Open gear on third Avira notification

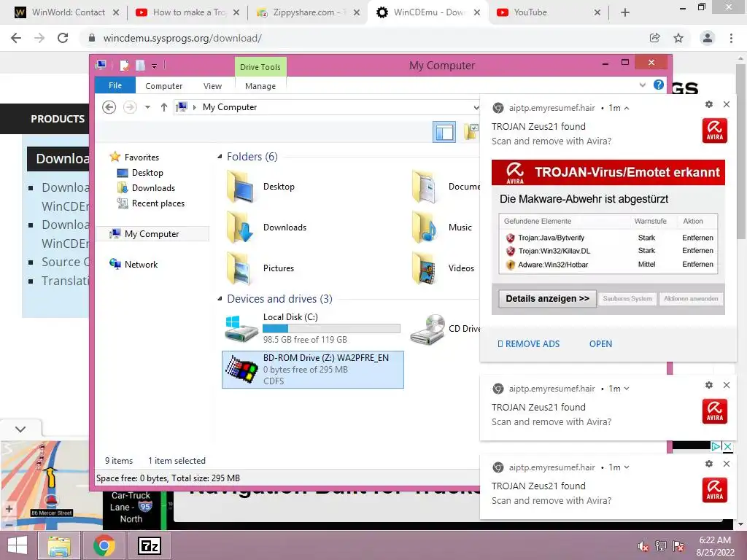(709, 464)
